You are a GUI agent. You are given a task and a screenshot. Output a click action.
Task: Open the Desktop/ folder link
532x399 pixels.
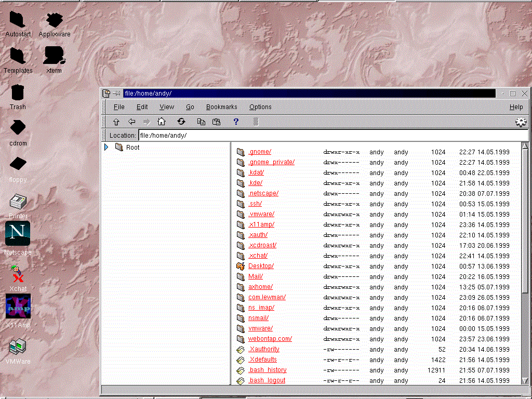tap(261, 266)
